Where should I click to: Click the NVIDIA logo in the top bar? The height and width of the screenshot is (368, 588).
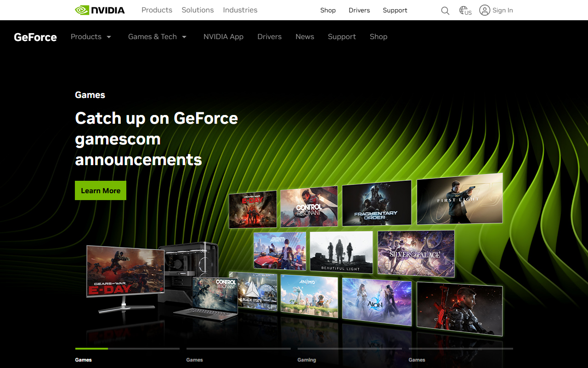[100, 10]
